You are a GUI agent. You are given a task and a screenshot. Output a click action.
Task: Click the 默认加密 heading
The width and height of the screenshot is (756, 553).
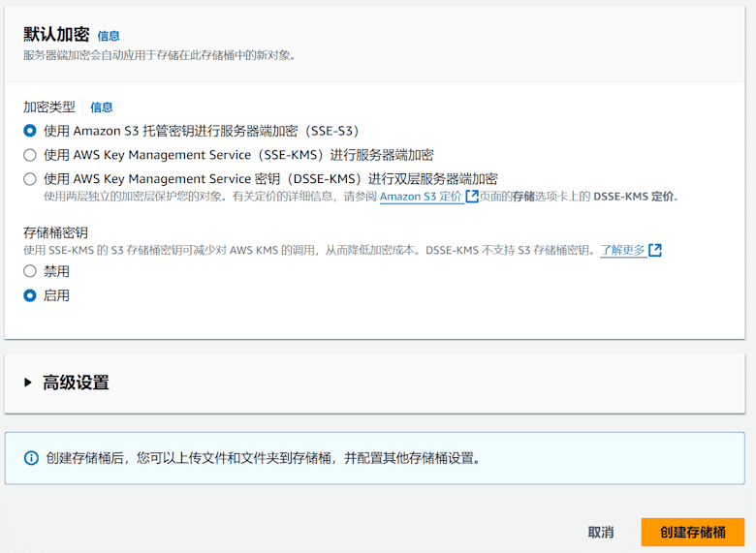[x=56, y=35]
